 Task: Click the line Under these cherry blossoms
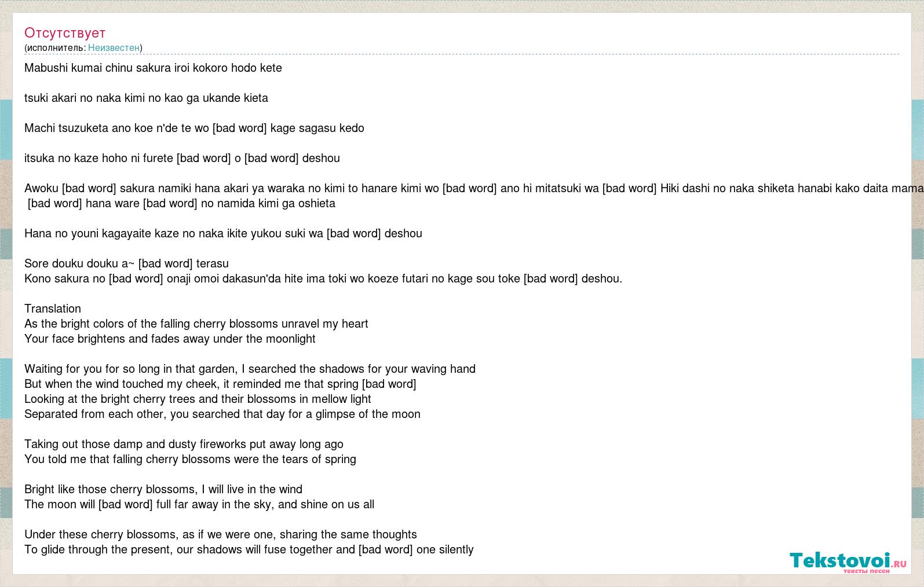(x=221, y=534)
